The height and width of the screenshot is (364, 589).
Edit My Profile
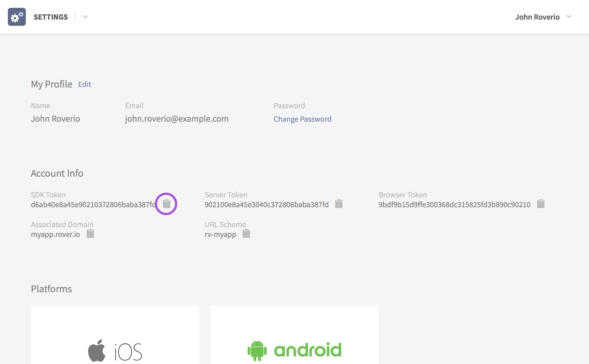tap(85, 84)
